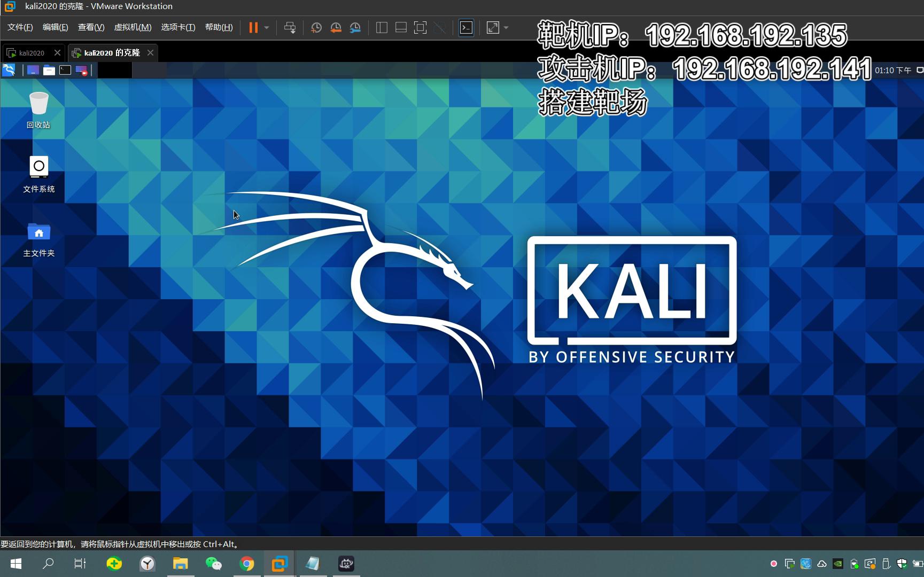This screenshot has height=577, width=924.
Task: Click the VMware tray icon
Action: [789, 564]
